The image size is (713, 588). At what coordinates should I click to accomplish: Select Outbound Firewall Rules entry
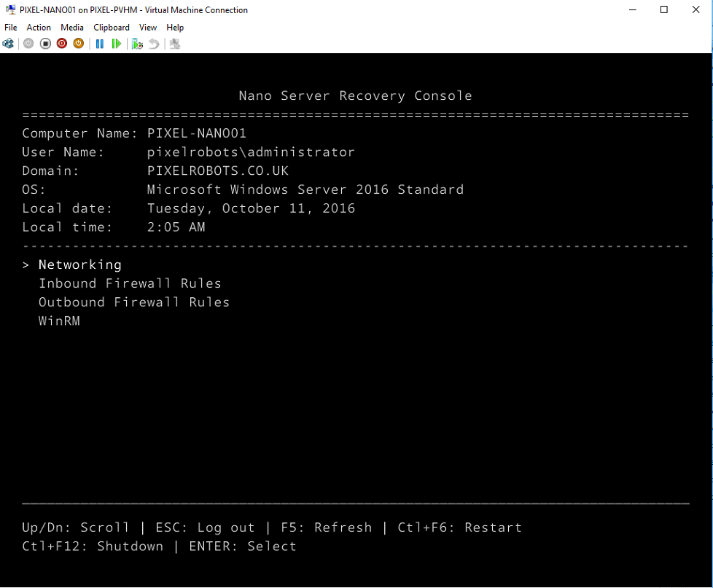[x=133, y=302]
